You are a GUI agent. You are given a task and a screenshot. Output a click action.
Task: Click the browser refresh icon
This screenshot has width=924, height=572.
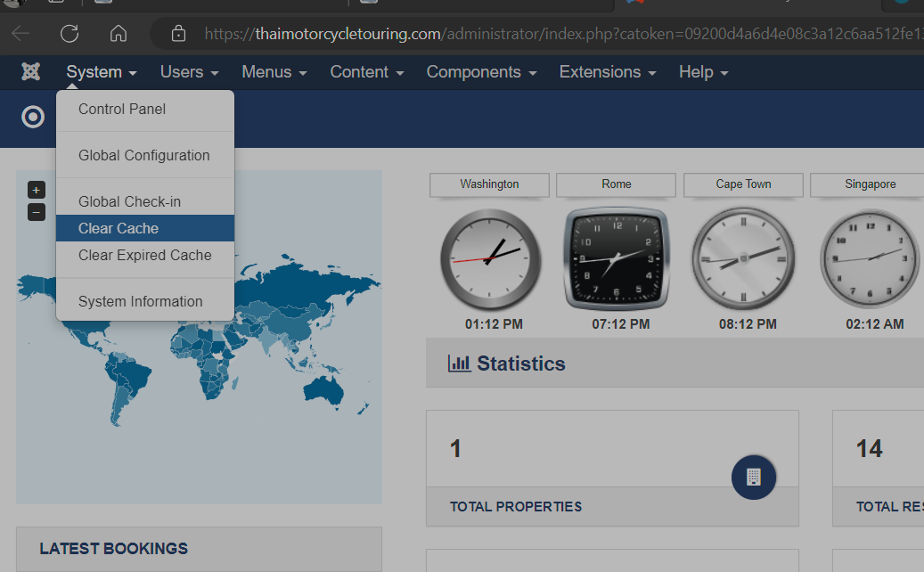70,34
